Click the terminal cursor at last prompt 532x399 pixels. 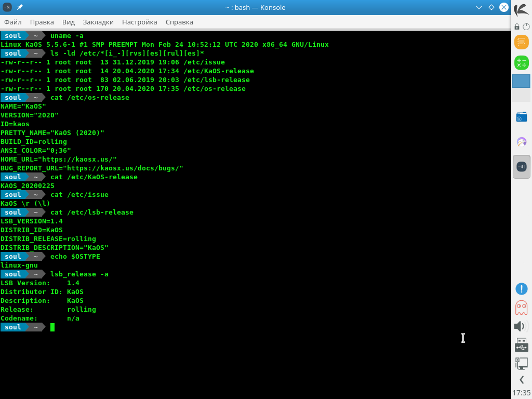pyautogui.click(x=52, y=327)
